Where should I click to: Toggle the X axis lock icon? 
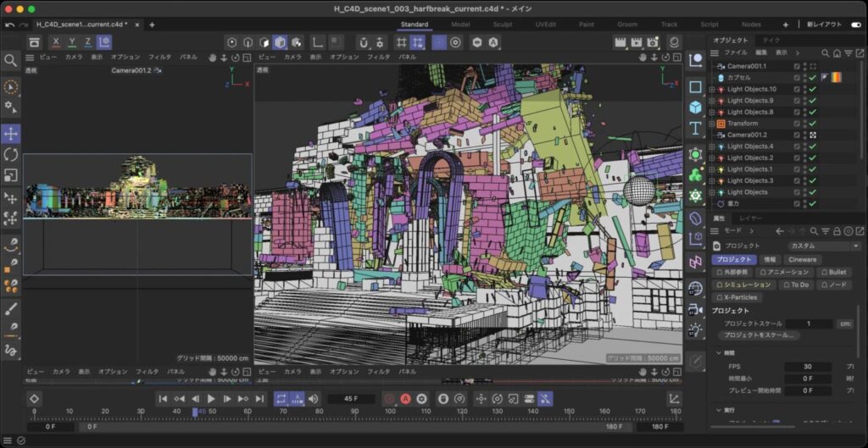(56, 41)
